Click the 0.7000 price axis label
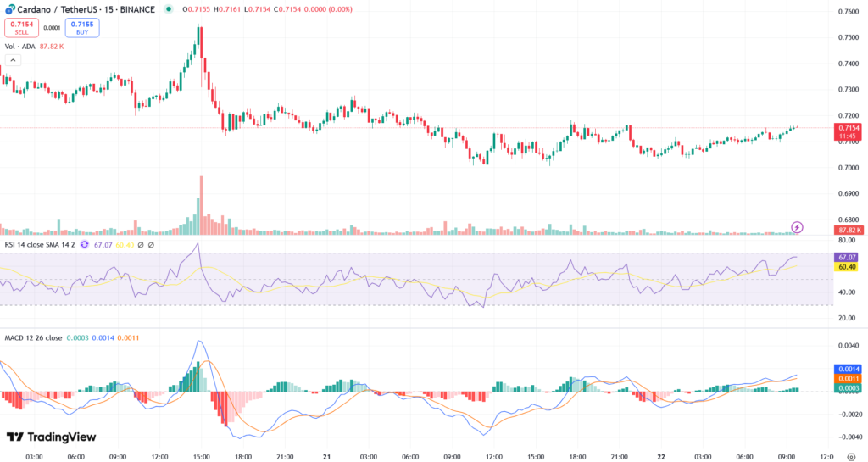 [849, 168]
